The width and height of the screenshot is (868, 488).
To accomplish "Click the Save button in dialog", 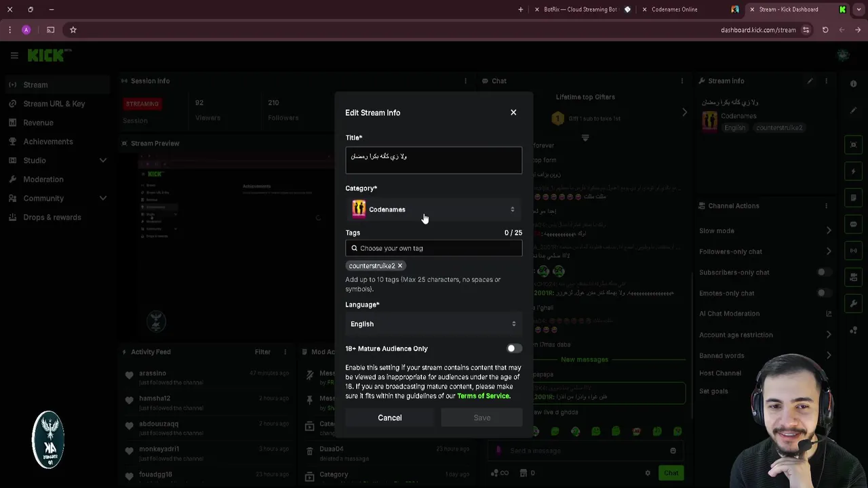I will tap(481, 418).
